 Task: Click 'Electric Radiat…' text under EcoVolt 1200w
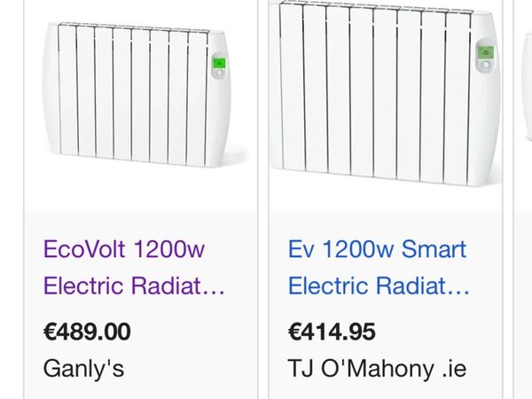[134, 286]
